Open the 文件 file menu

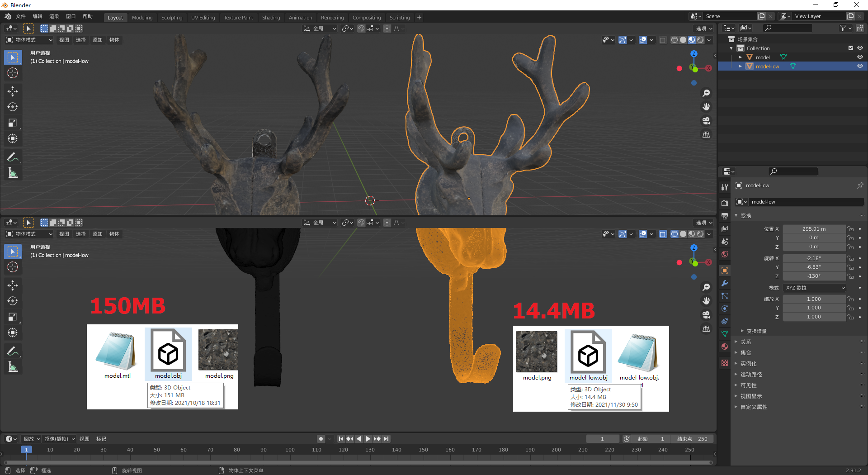[21, 16]
